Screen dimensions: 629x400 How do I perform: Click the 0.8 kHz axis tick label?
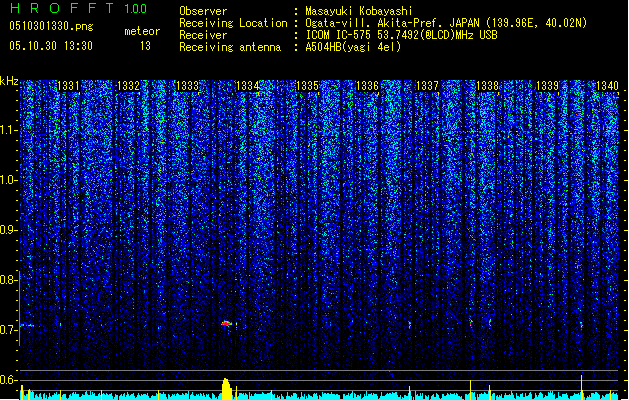point(8,280)
